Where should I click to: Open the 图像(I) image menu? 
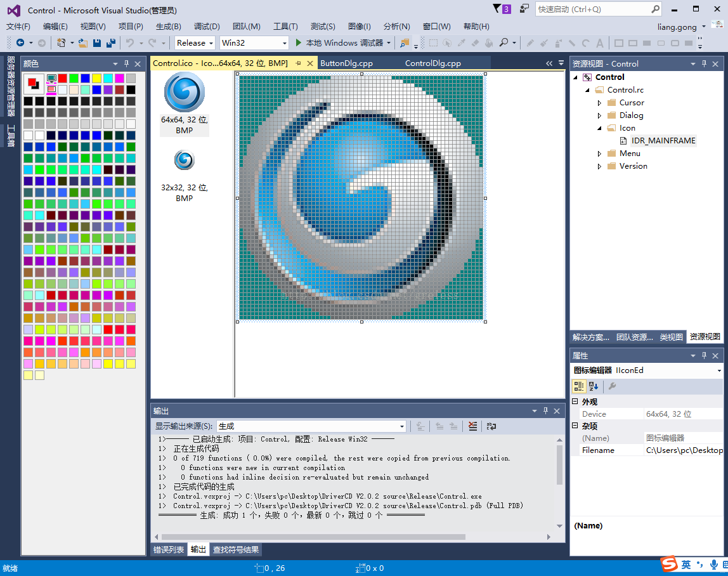[x=360, y=27]
